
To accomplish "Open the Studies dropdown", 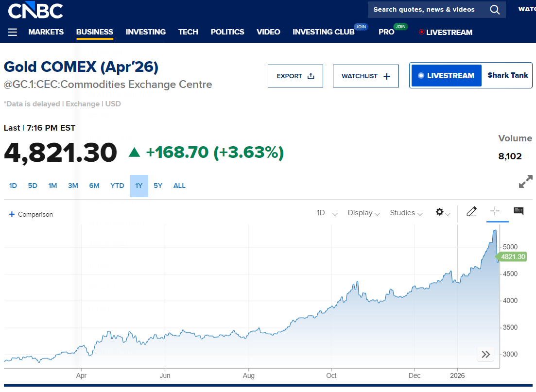I will point(406,213).
